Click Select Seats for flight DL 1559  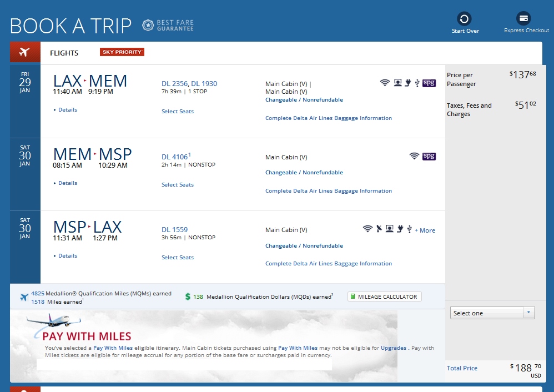178,258
